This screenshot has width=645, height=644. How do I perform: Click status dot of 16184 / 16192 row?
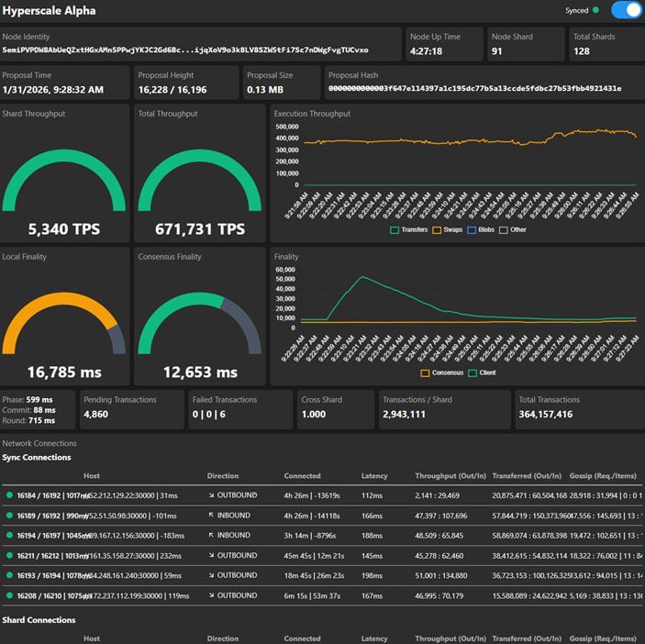tap(9, 495)
